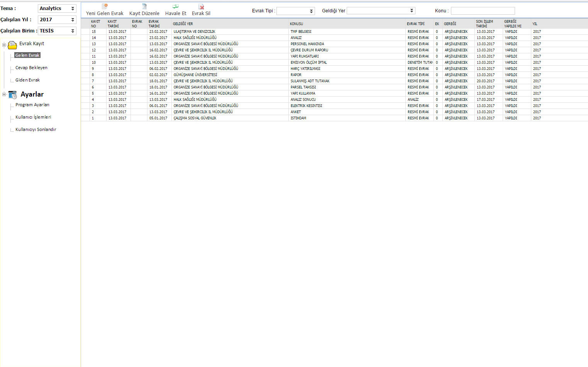The height and width of the screenshot is (367, 588).
Task: Open Giden Evrak in sidebar
Action: coord(27,80)
